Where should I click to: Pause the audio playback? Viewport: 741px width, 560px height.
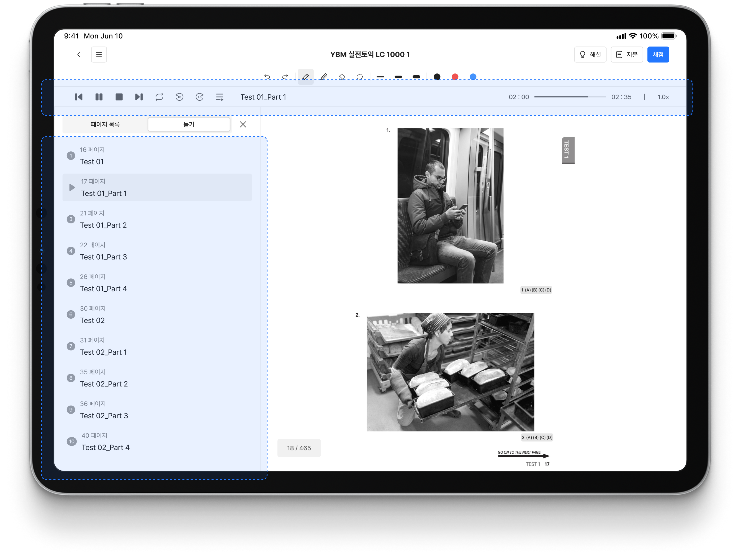(x=99, y=97)
